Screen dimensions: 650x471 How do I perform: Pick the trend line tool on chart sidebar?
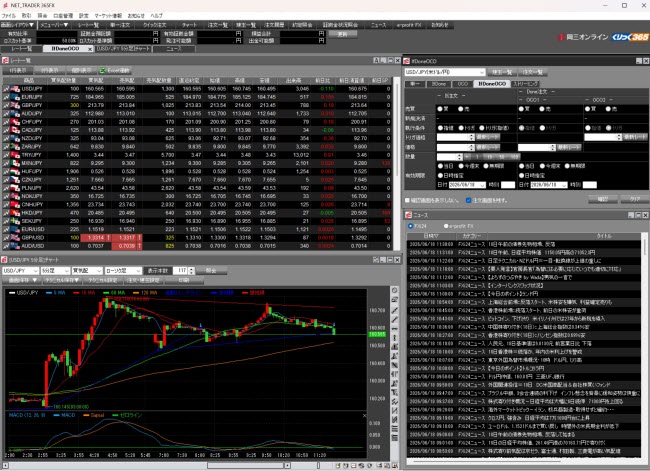click(395, 310)
